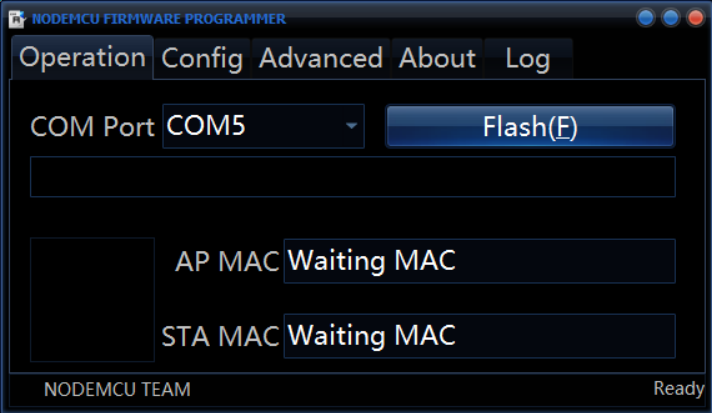Close the window with the red button
Screen dimensions: 712x413
695,18
